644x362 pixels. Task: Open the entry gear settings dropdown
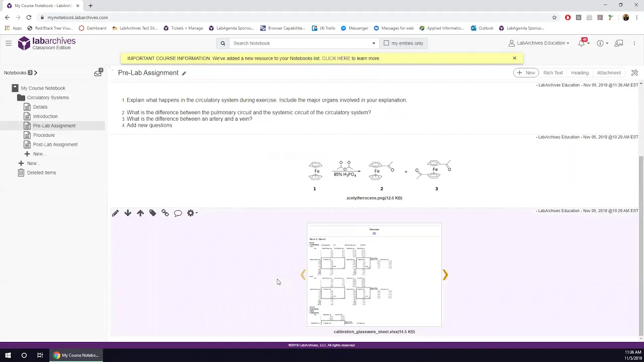click(192, 213)
